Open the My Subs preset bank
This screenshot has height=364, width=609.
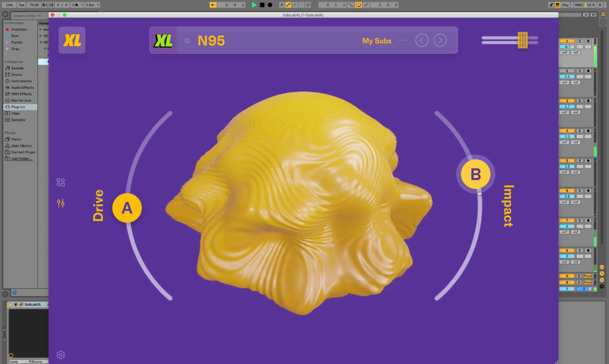pyautogui.click(x=377, y=41)
